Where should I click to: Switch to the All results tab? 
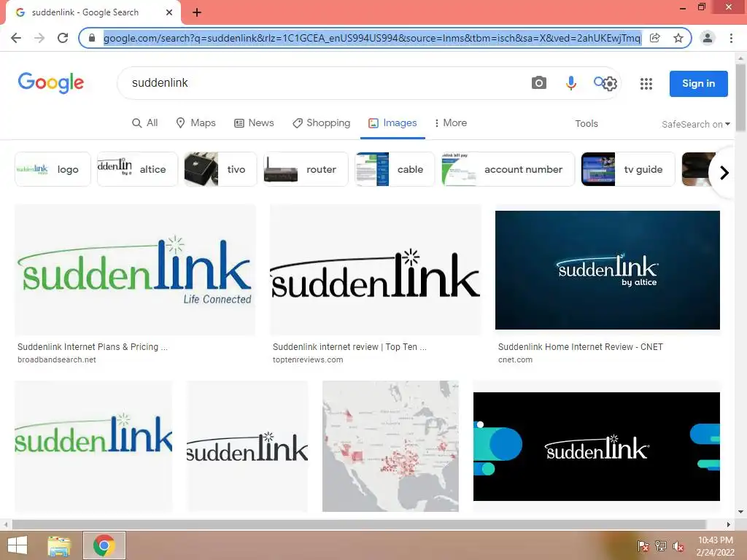(145, 122)
